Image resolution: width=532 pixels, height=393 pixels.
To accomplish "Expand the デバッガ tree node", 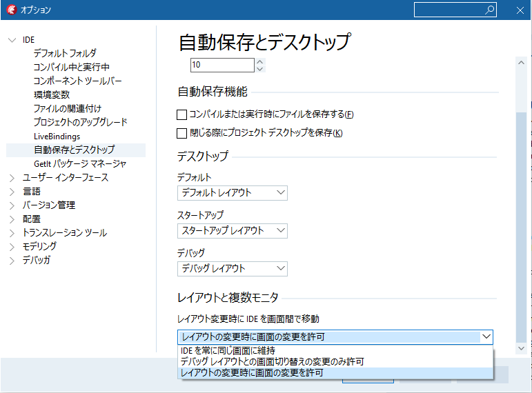I will click(x=12, y=261).
